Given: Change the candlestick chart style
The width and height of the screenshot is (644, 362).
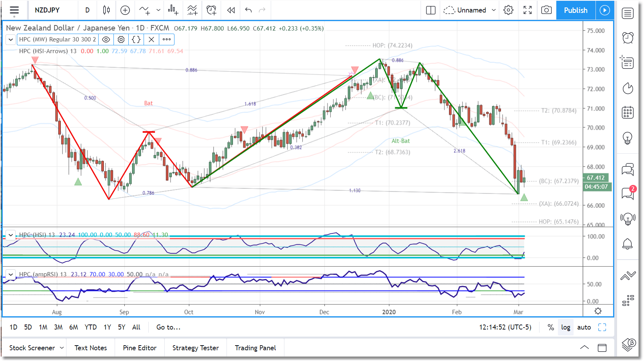Looking at the screenshot, I should 106,10.
